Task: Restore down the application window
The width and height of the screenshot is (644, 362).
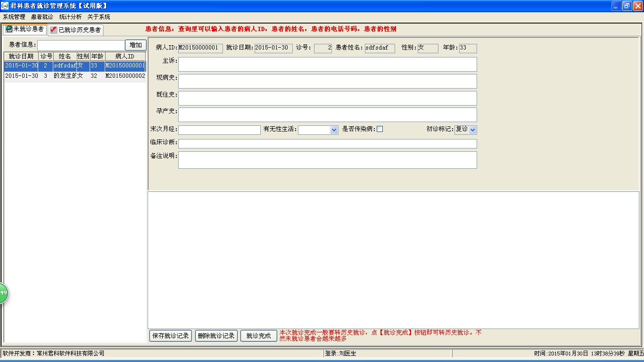Action: click(x=627, y=6)
